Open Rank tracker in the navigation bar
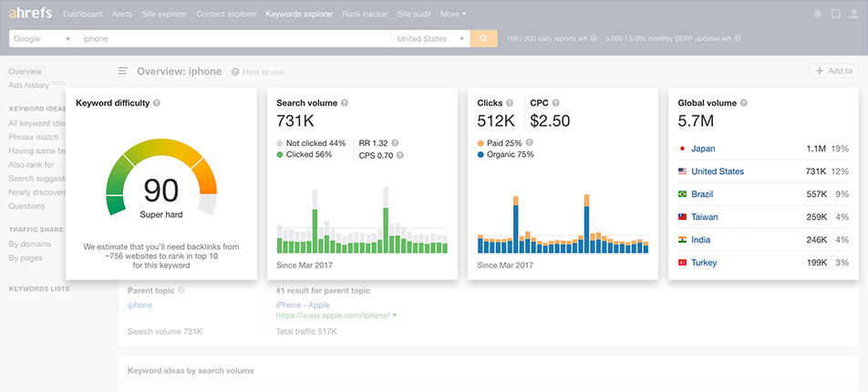 coord(364,15)
